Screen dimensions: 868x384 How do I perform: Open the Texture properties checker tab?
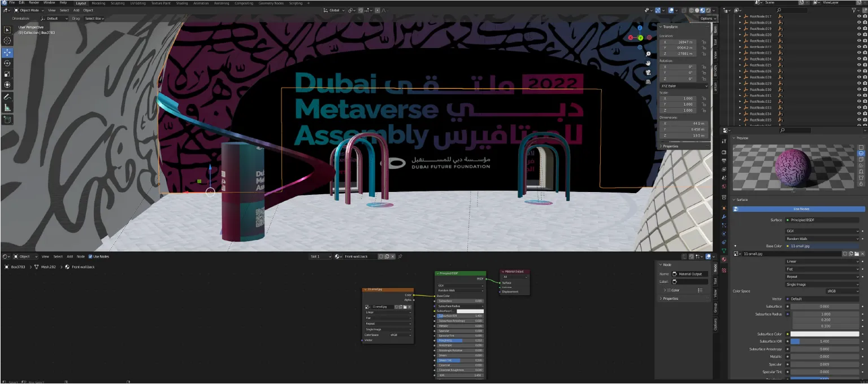[724, 270]
